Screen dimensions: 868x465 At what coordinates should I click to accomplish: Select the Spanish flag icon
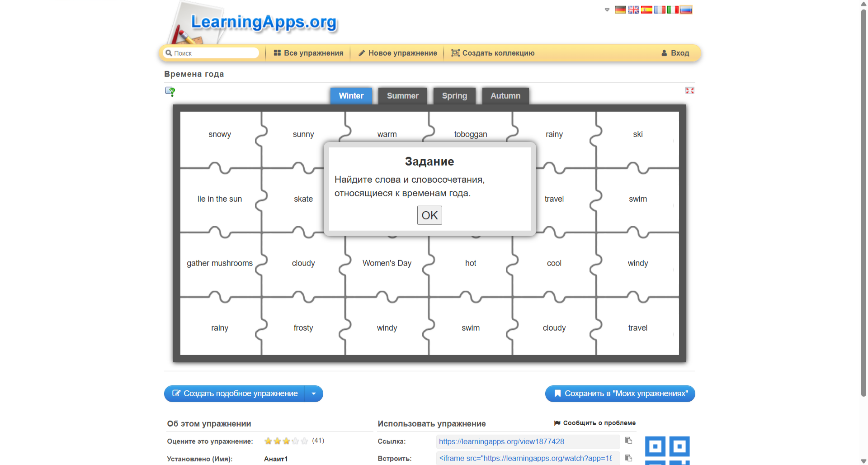click(x=646, y=9)
